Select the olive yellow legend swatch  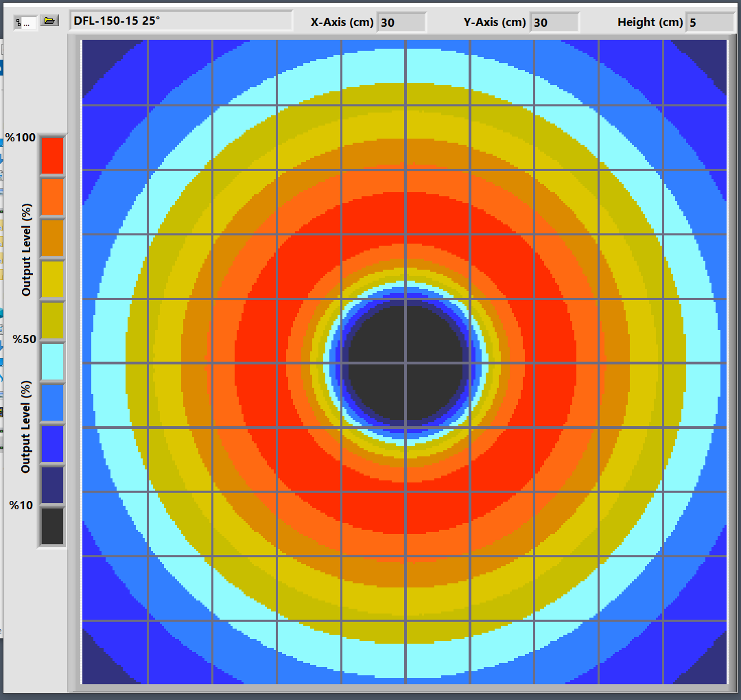52,320
